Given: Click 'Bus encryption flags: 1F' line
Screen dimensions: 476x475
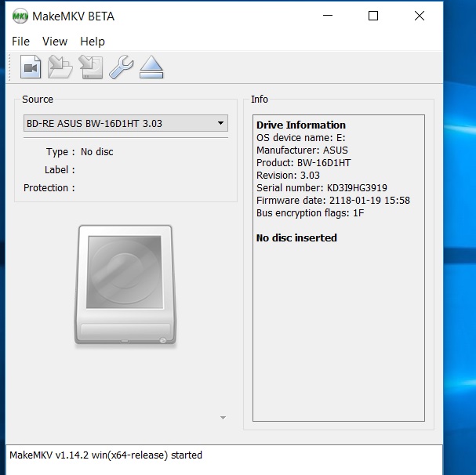Looking at the screenshot, I should click(310, 213).
